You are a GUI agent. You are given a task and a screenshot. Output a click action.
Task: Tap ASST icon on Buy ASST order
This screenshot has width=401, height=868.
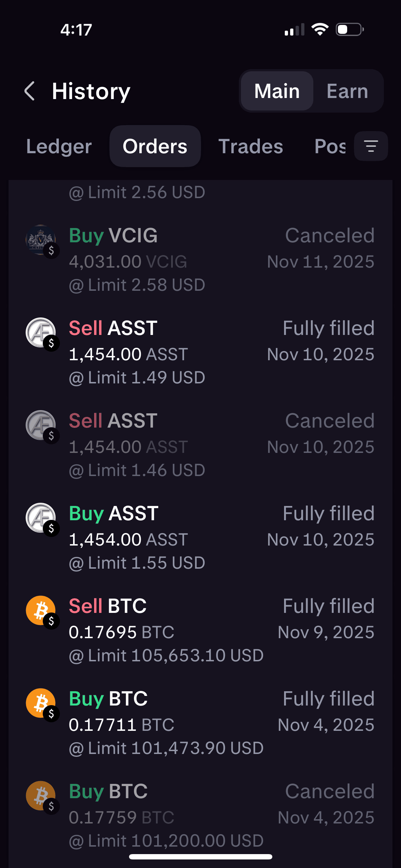pos(41,518)
